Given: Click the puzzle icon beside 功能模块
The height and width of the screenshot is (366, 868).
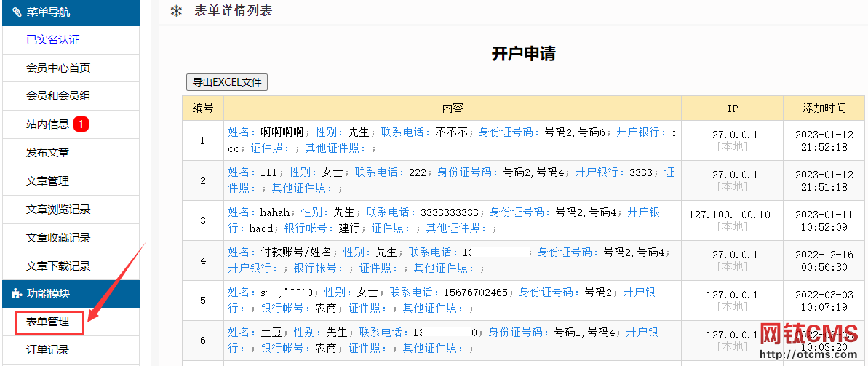Looking at the screenshot, I should pos(17,294).
